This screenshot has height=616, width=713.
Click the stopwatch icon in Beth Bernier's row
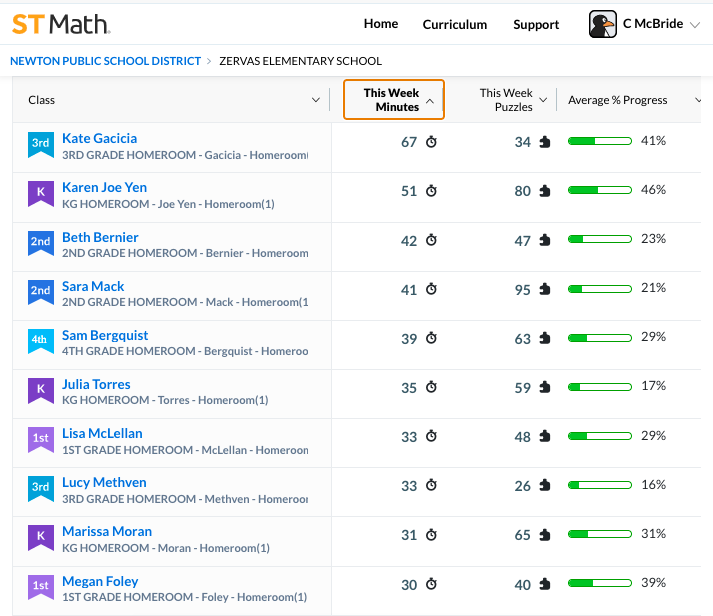point(431,240)
